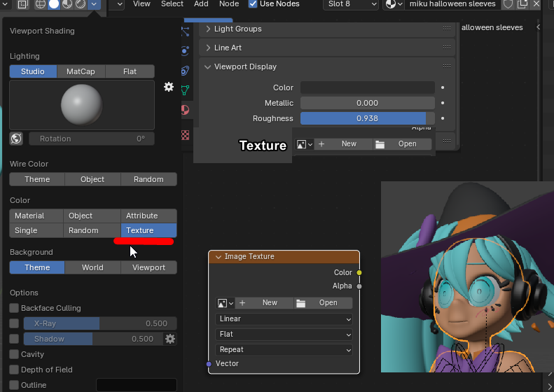Screen dimensions: 554x392
Task: Set wire color to Random
Action: (x=148, y=179)
